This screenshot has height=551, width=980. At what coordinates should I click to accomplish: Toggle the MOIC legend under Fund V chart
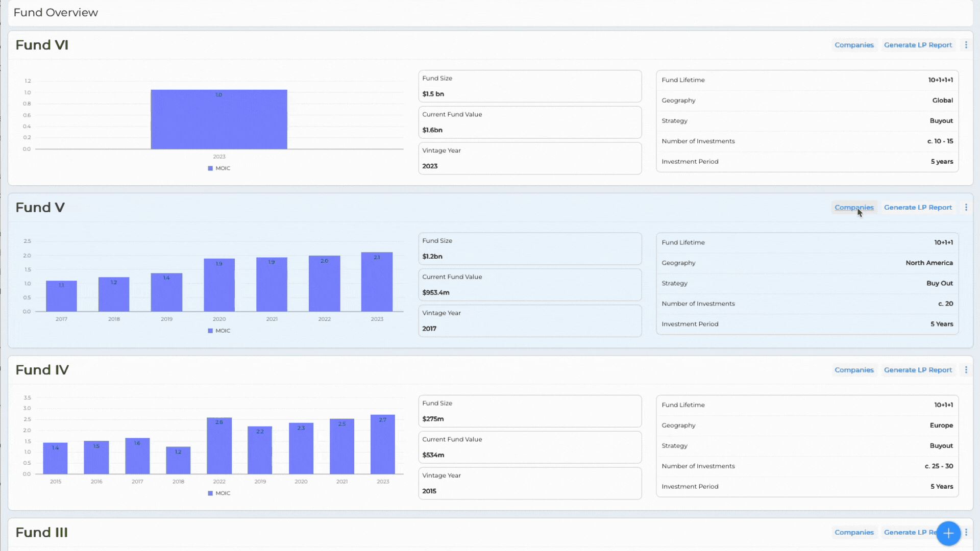[x=219, y=330]
